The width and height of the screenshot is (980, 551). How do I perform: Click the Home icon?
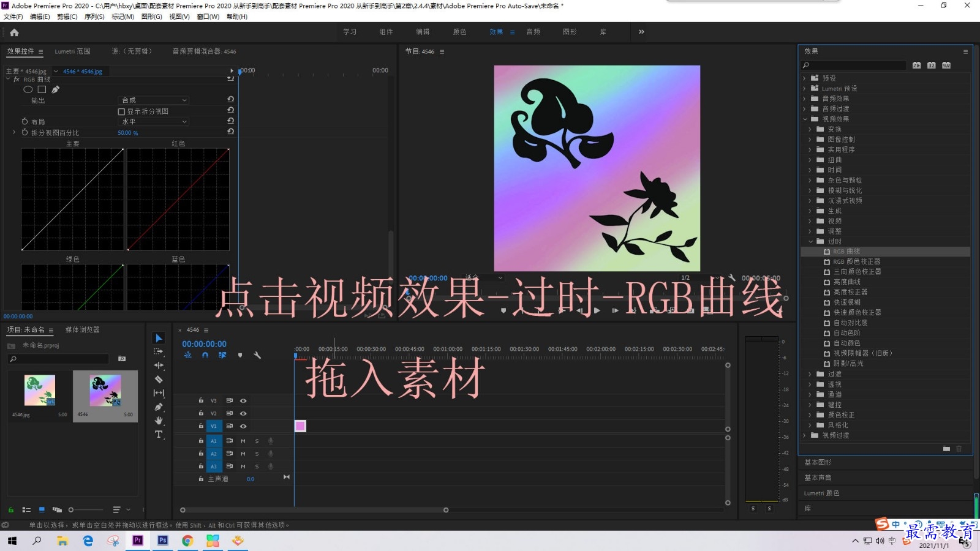coord(14,32)
